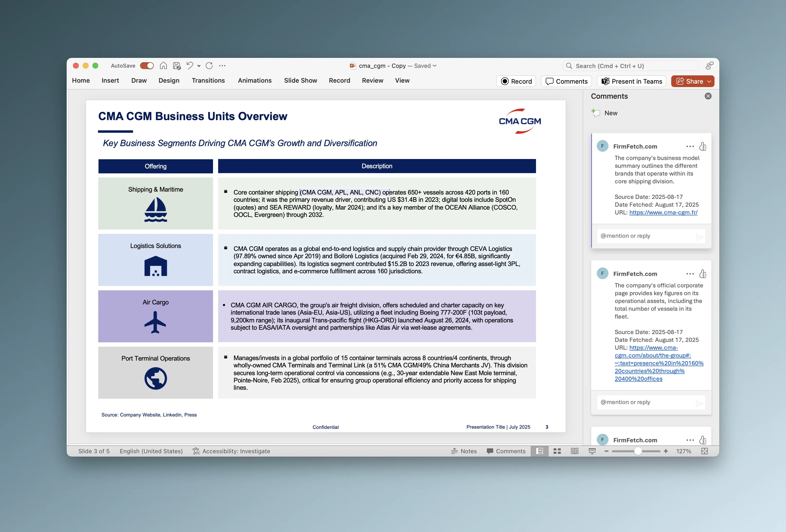Click in the Search field
This screenshot has width=786, height=532.
(630, 66)
